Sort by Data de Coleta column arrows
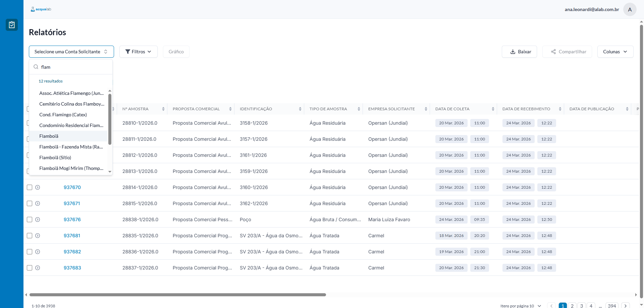 [493, 109]
